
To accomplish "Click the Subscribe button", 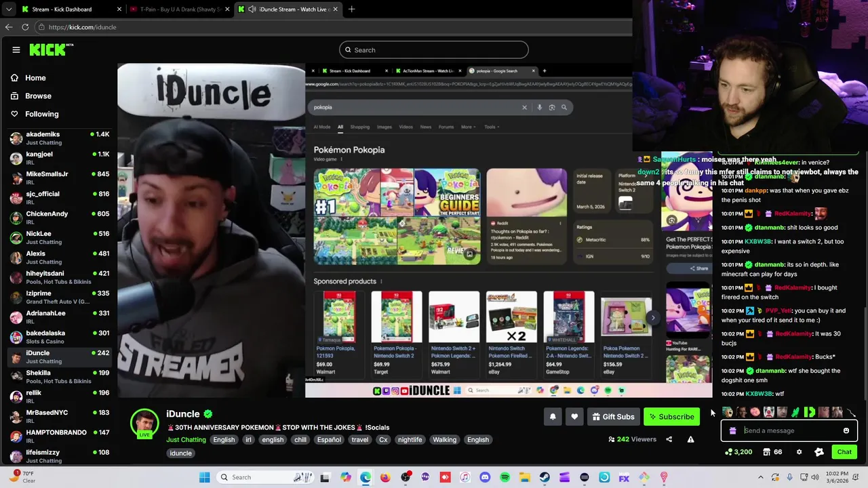I will (671, 417).
